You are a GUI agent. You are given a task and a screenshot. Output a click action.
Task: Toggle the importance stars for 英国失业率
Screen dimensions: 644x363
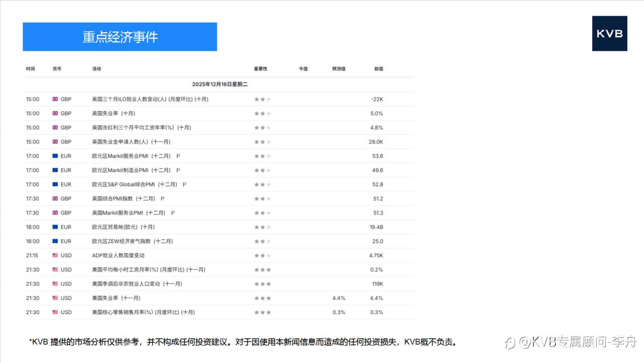pyautogui.click(x=262, y=113)
